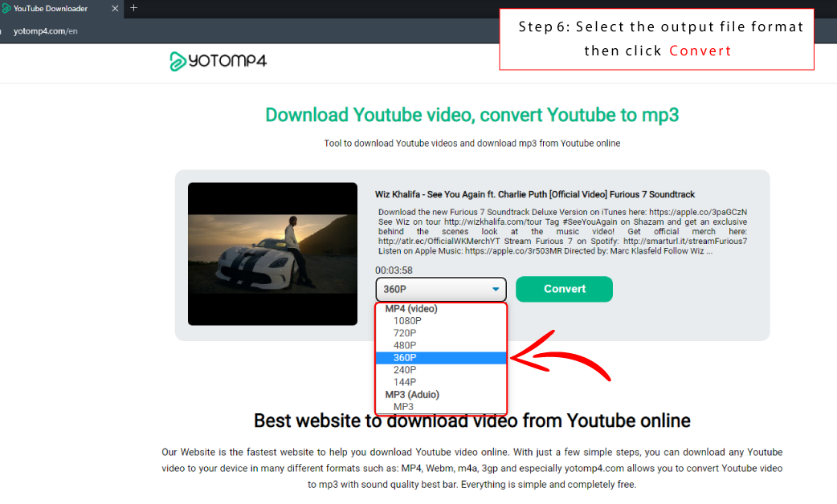Click the Download Youtube video heading

472,116
